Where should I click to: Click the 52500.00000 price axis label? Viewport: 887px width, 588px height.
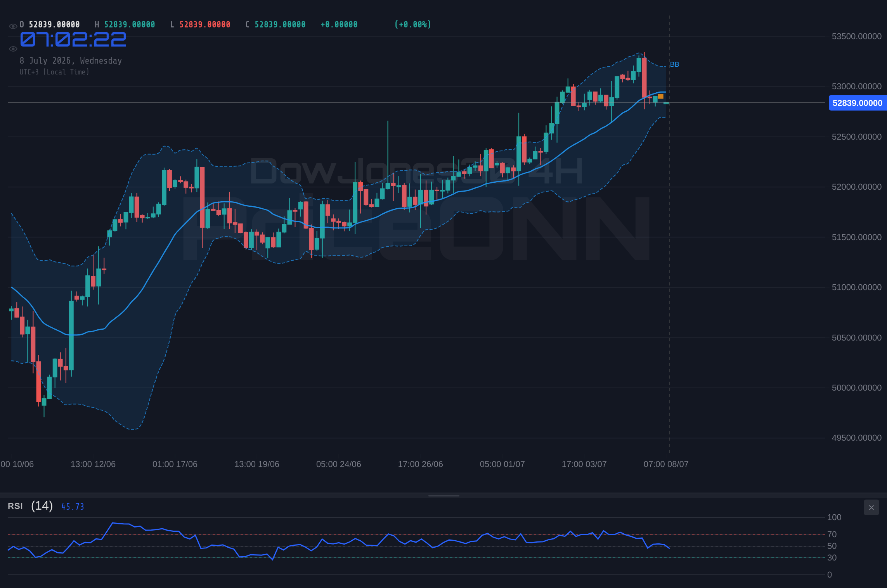click(x=857, y=137)
